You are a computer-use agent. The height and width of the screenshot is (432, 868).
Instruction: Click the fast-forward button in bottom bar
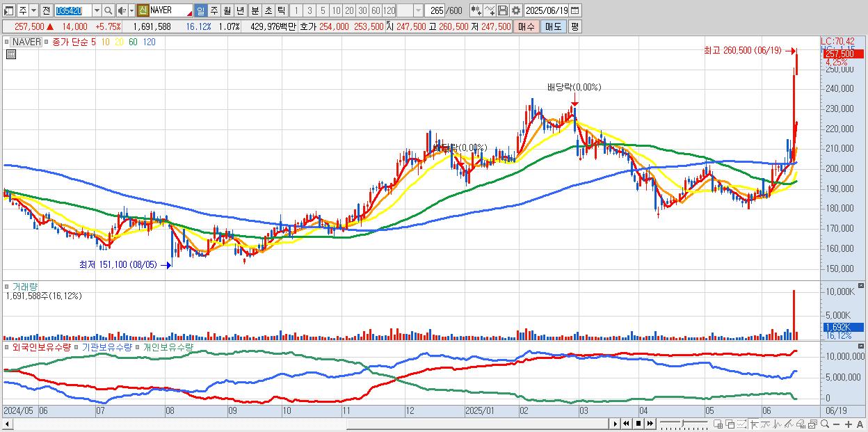(x=650, y=424)
